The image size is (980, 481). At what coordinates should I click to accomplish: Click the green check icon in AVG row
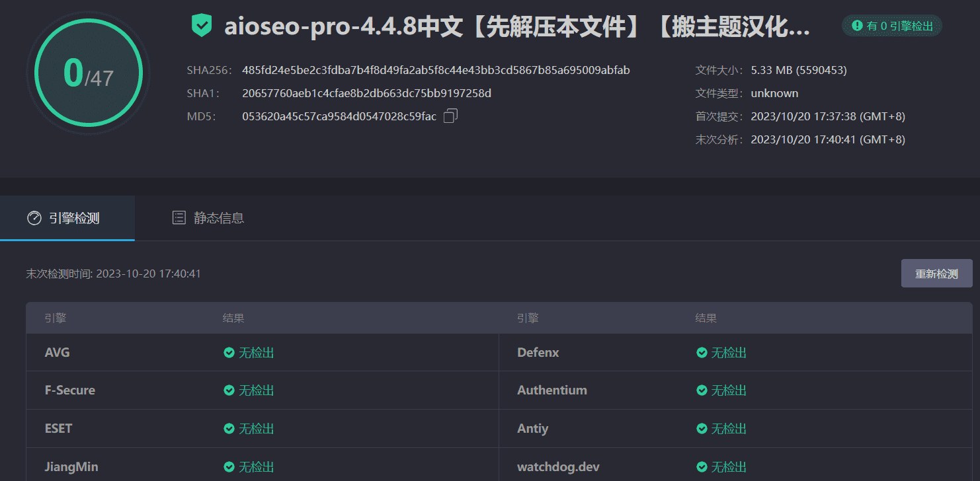(x=229, y=353)
